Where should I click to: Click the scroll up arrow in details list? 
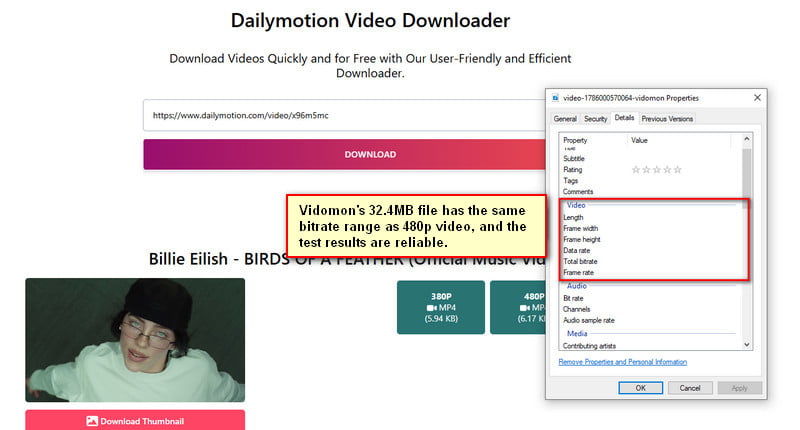click(x=746, y=139)
